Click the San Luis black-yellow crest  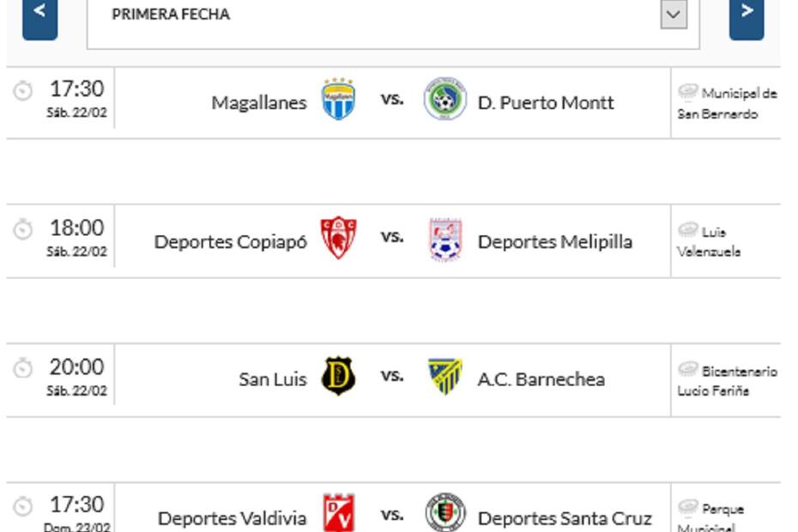pos(338,377)
